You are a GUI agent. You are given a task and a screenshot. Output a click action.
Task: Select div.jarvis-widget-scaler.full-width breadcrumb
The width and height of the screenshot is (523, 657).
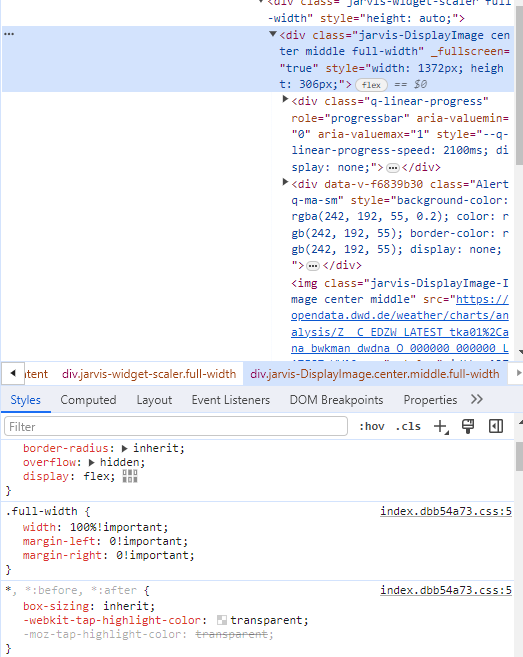click(x=149, y=374)
